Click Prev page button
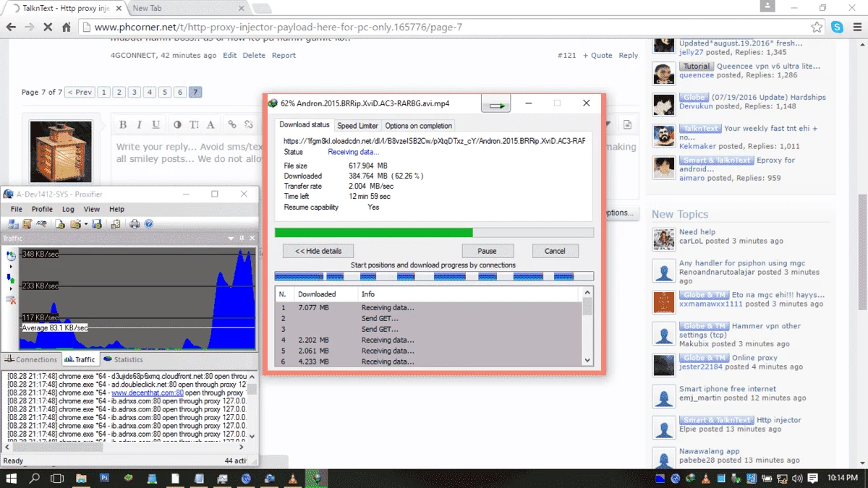Image resolution: width=868 pixels, height=488 pixels. 80,92
